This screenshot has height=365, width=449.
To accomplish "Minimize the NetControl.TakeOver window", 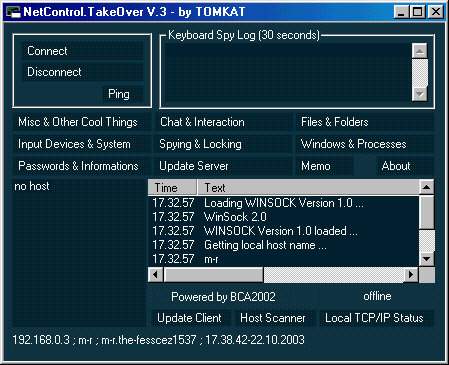I will tap(401, 12).
